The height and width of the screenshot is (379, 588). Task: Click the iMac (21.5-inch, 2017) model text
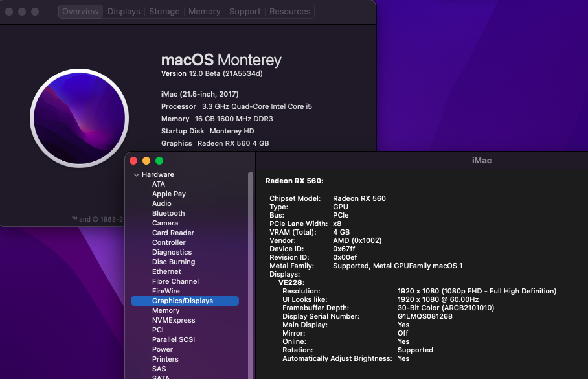(200, 94)
